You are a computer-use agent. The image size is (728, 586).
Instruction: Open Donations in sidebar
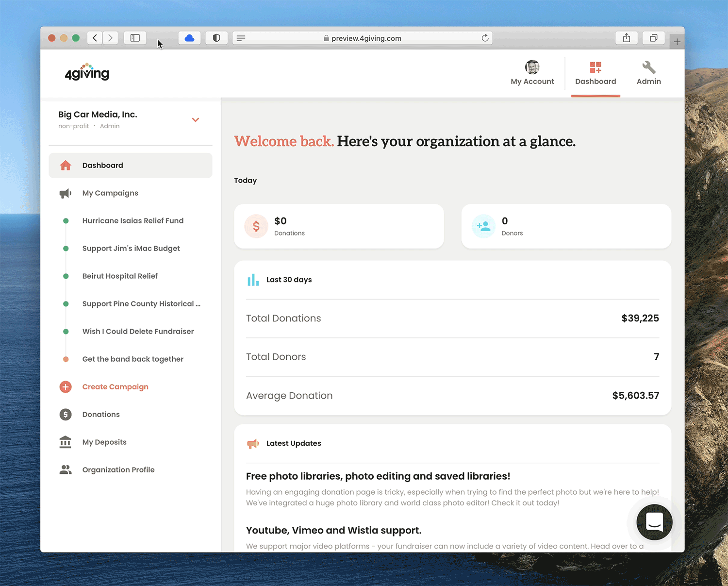101,415
